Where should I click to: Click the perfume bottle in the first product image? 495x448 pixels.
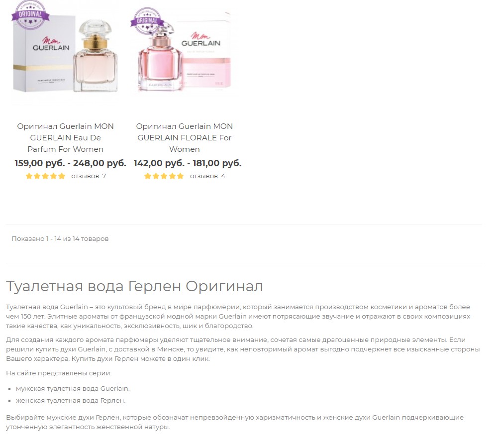point(96,56)
